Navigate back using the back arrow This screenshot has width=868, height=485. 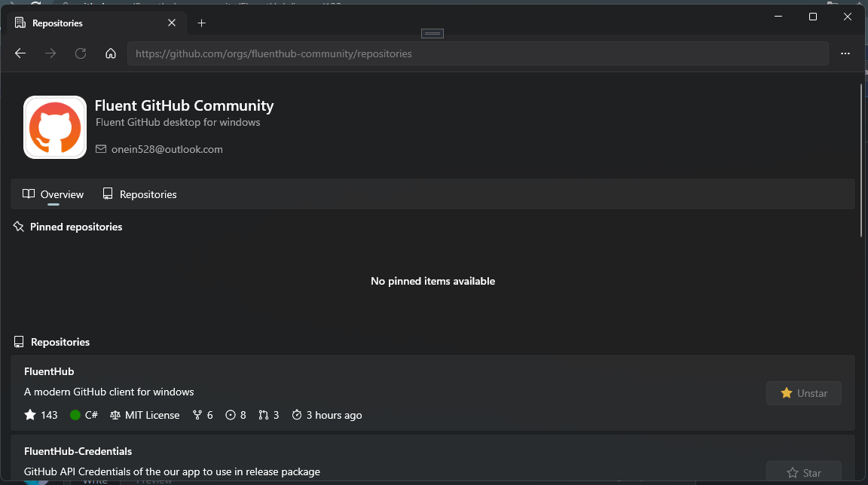(x=20, y=53)
